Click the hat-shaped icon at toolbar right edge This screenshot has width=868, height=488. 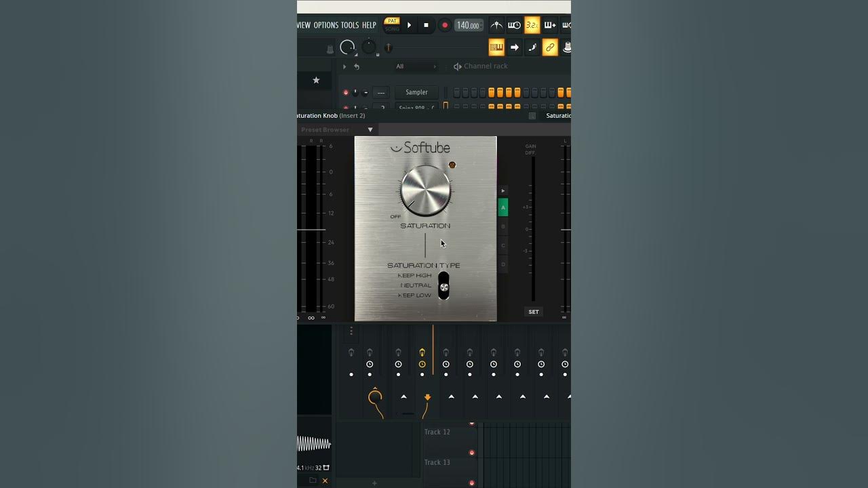(x=566, y=47)
